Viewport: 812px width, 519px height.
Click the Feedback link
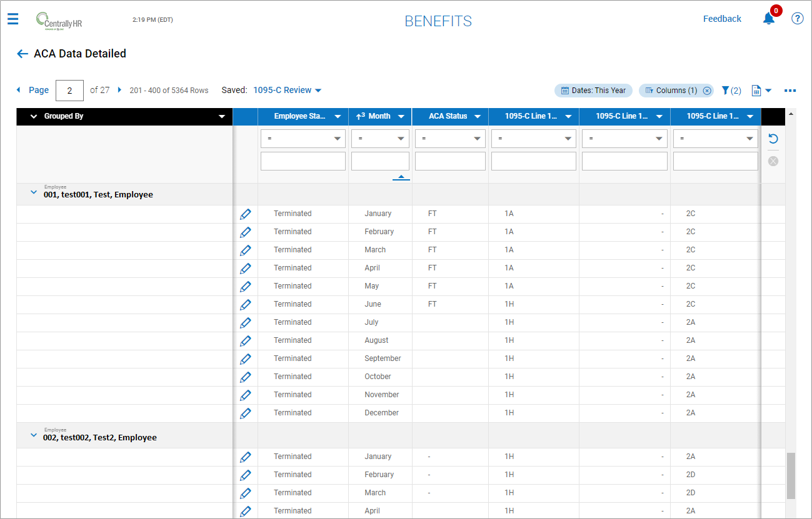point(722,19)
